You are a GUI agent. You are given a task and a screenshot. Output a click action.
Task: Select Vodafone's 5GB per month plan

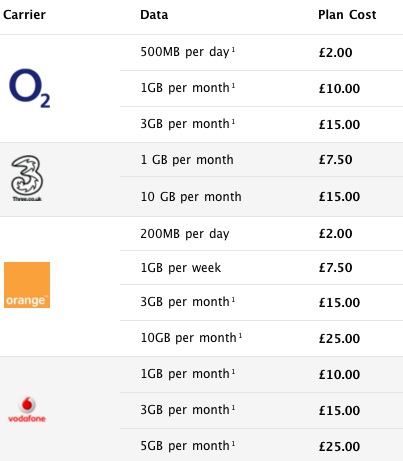pos(261,445)
